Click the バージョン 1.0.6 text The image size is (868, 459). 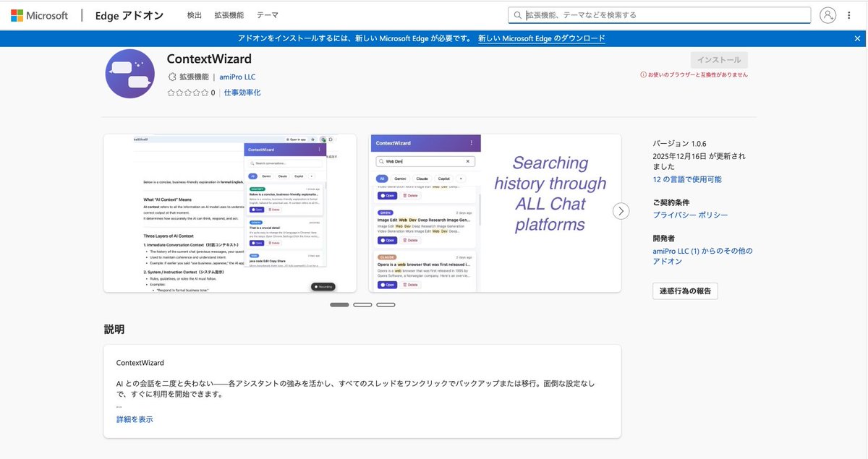coord(679,144)
